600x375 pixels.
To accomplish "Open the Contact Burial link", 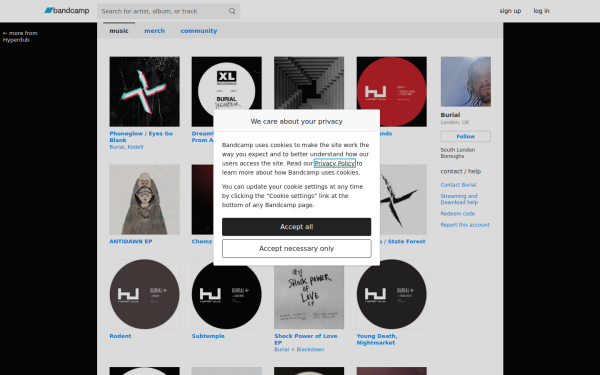I will [458, 185].
